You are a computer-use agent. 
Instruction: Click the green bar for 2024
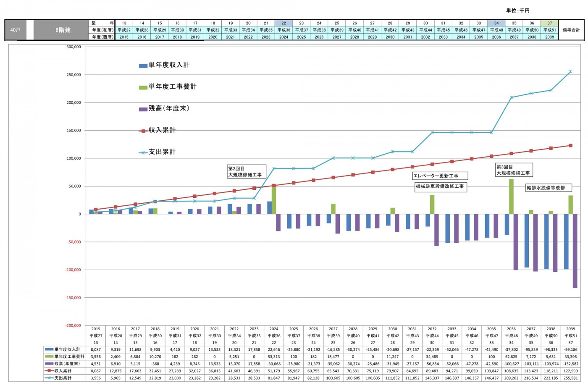(274, 200)
